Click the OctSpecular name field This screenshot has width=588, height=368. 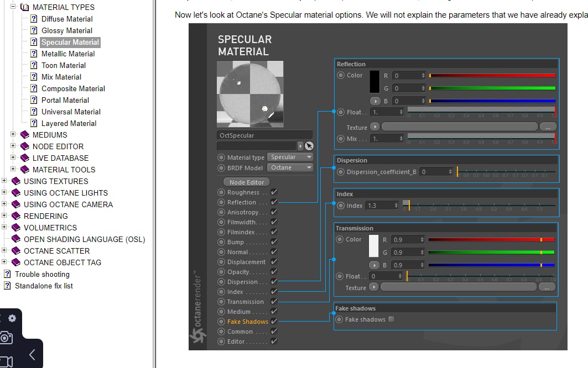click(x=264, y=135)
